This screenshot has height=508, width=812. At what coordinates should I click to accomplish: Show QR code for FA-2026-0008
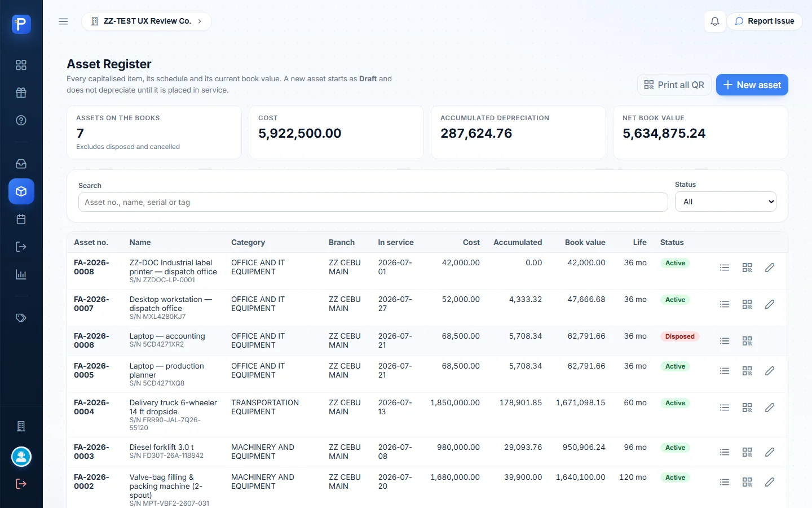point(747,268)
